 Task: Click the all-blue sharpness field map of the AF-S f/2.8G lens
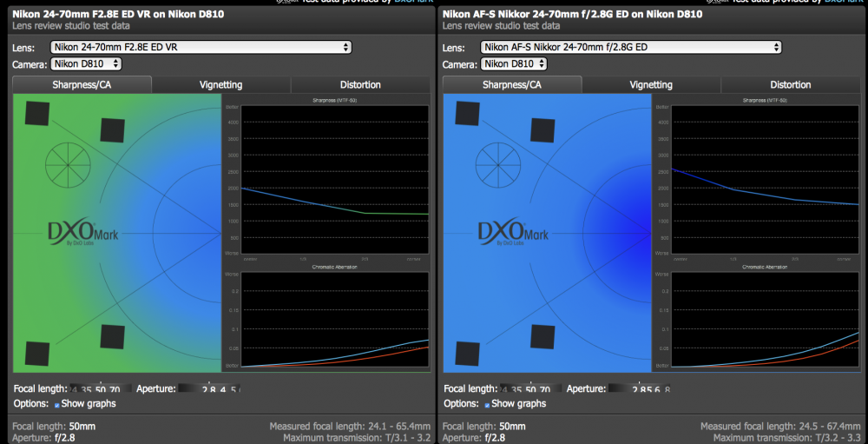coord(547,233)
